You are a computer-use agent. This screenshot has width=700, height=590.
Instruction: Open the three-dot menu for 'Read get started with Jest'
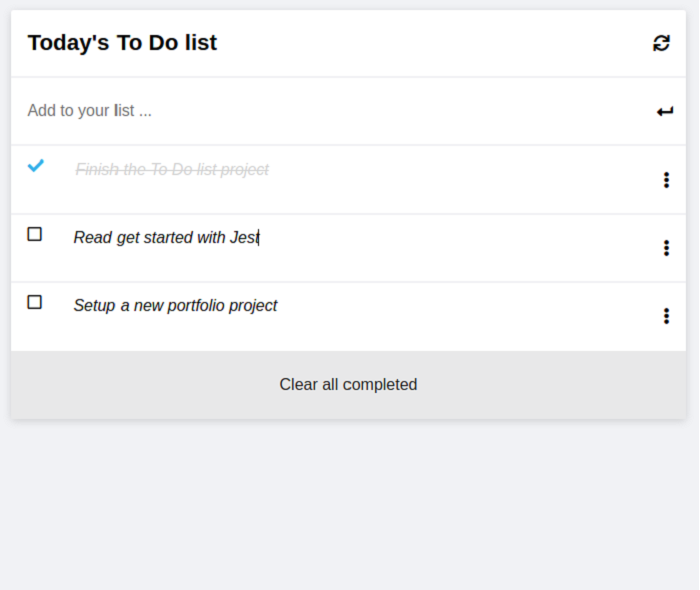point(666,248)
